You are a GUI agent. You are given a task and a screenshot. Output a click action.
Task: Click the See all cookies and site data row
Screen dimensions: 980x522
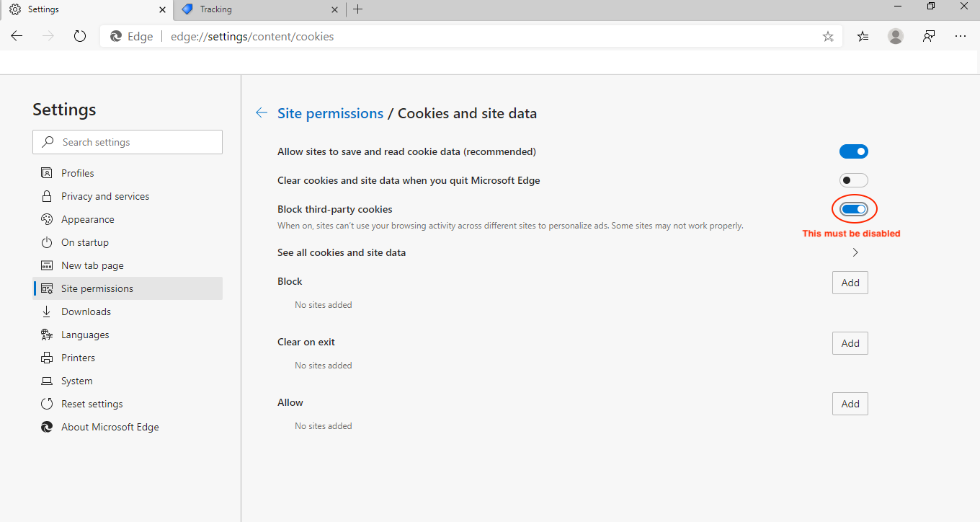coord(573,252)
